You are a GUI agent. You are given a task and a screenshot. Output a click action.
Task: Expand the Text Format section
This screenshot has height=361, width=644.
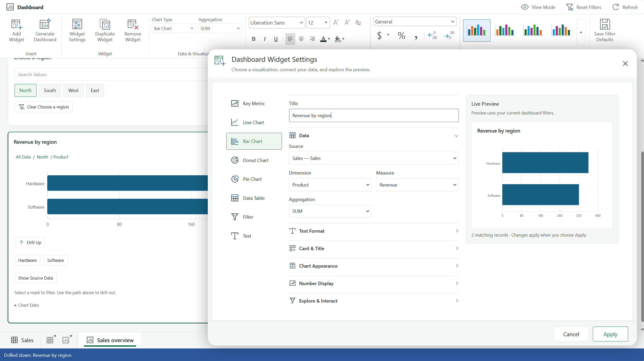(x=374, y=231)
